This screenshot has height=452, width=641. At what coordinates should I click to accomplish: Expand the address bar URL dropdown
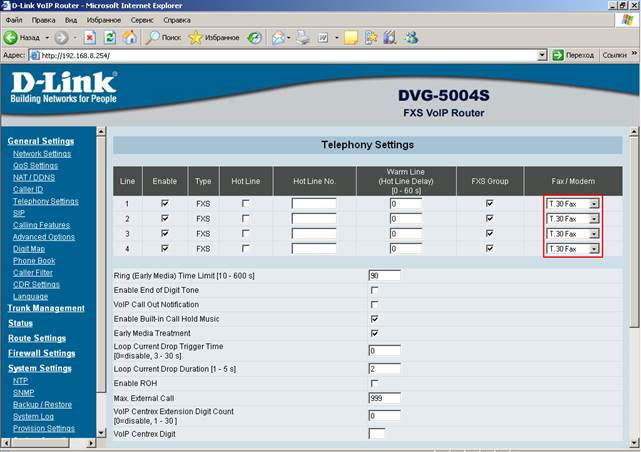[x=542, y=55]
